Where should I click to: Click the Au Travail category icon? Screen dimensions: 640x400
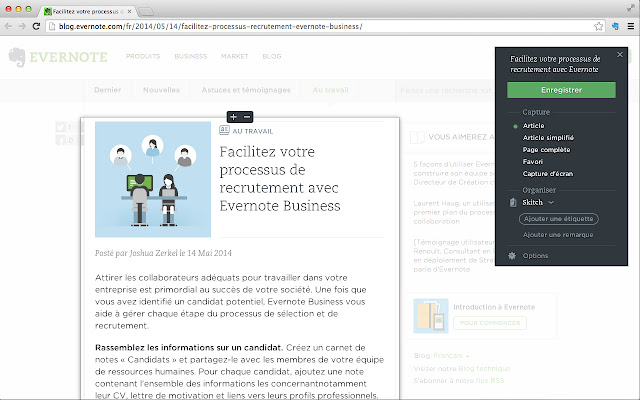coord(224,130)
